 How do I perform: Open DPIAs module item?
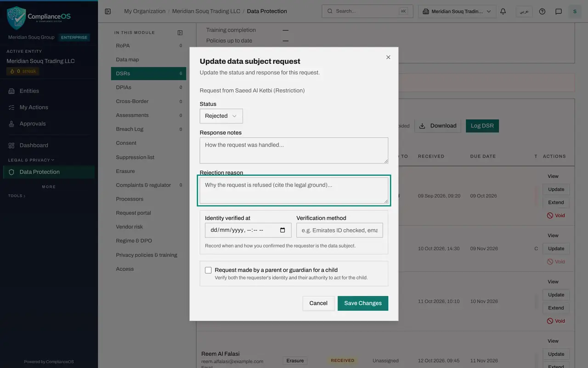pos(148,87)
